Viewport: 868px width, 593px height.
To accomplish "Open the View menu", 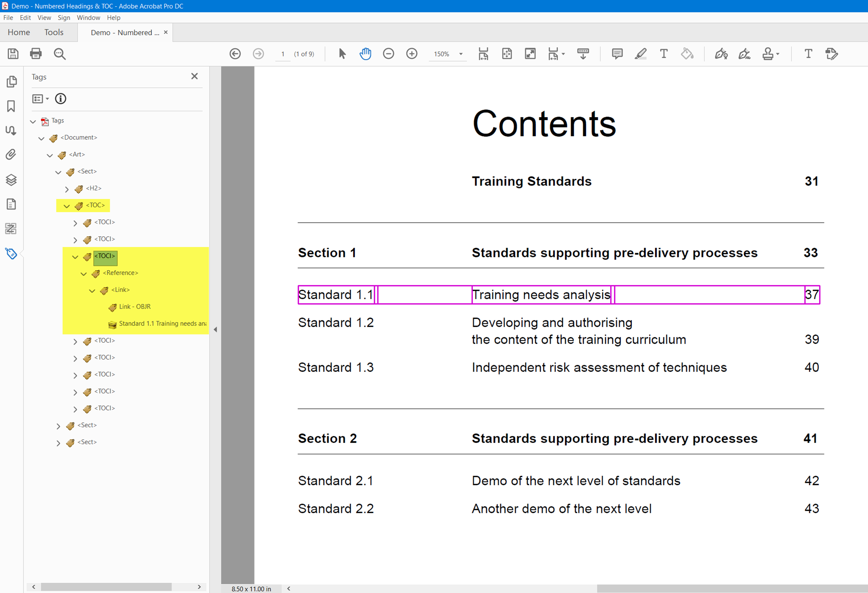I will click(x=44, y=18).
